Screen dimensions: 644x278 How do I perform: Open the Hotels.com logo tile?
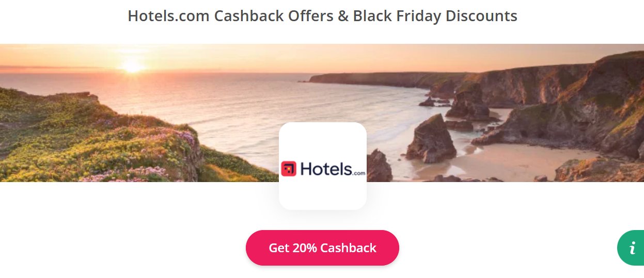coord(323,166)
